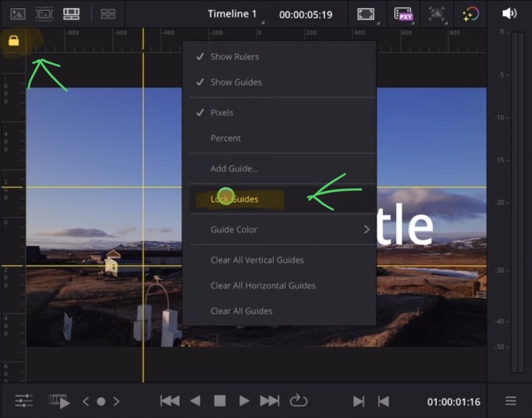Toggle loop playback
The width and height of the screenshot is (532, 418).
pos(298,401)
